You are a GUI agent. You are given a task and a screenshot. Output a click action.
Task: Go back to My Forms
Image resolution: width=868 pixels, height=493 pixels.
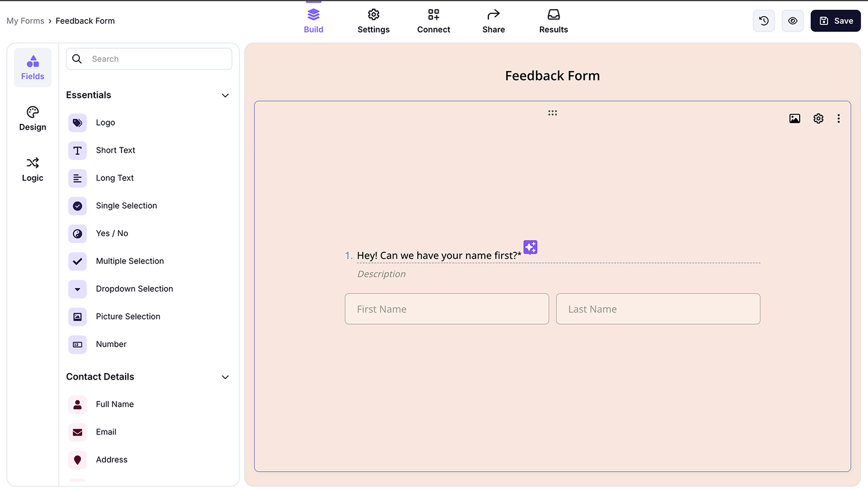pyautogui.click(x=25, y=20)
